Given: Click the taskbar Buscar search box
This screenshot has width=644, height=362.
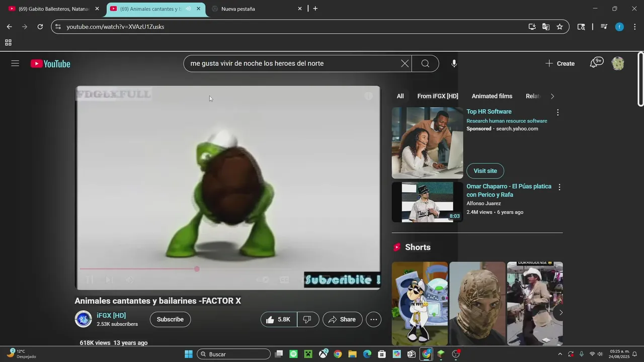Looking at the screenshot, I should point(234,354).
